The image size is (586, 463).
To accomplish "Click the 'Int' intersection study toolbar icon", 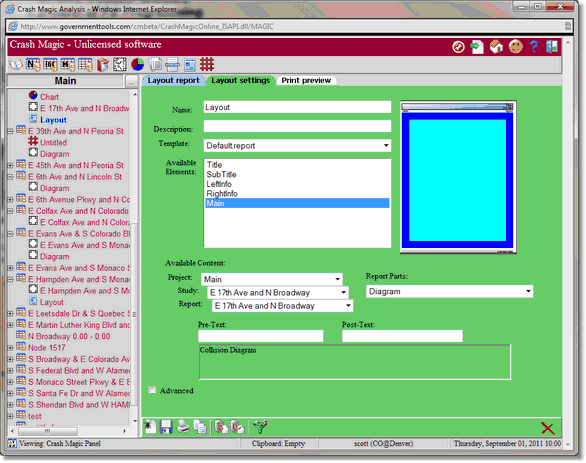I will pyautogui.click(x=50, y=65).
